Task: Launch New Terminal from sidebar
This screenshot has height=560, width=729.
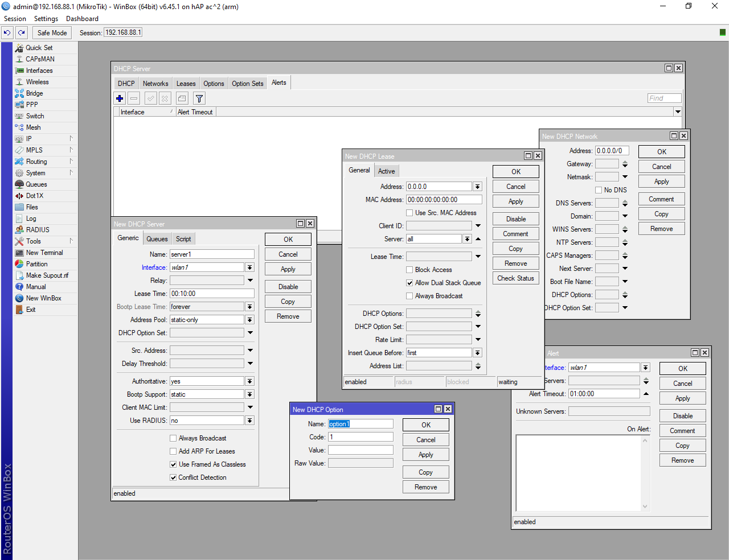Action: click(x=44, y=253)
